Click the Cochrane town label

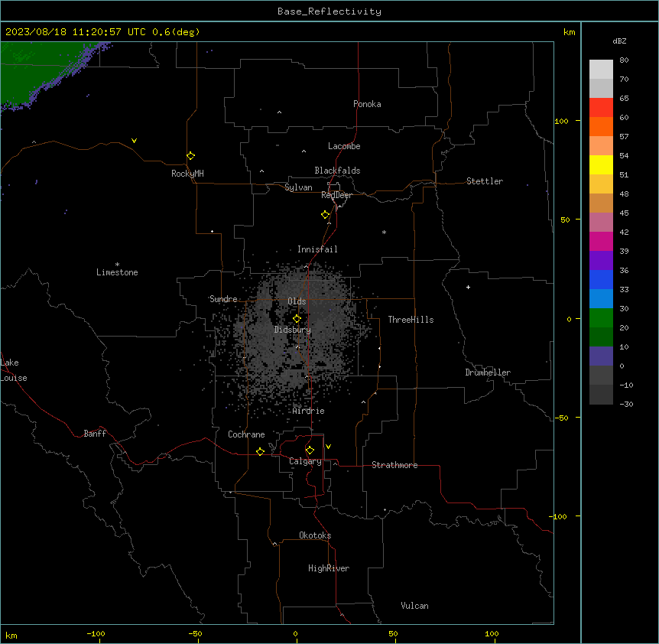[246, 434]
